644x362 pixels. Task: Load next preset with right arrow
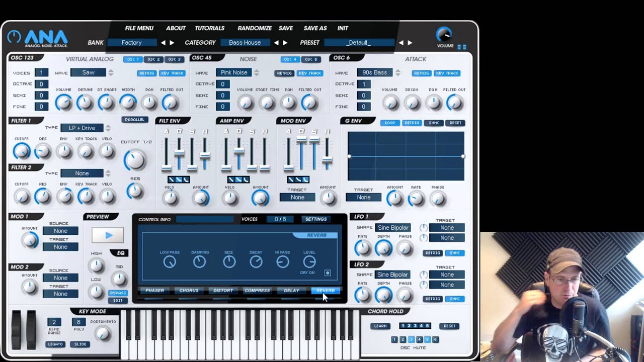point(410,43)
